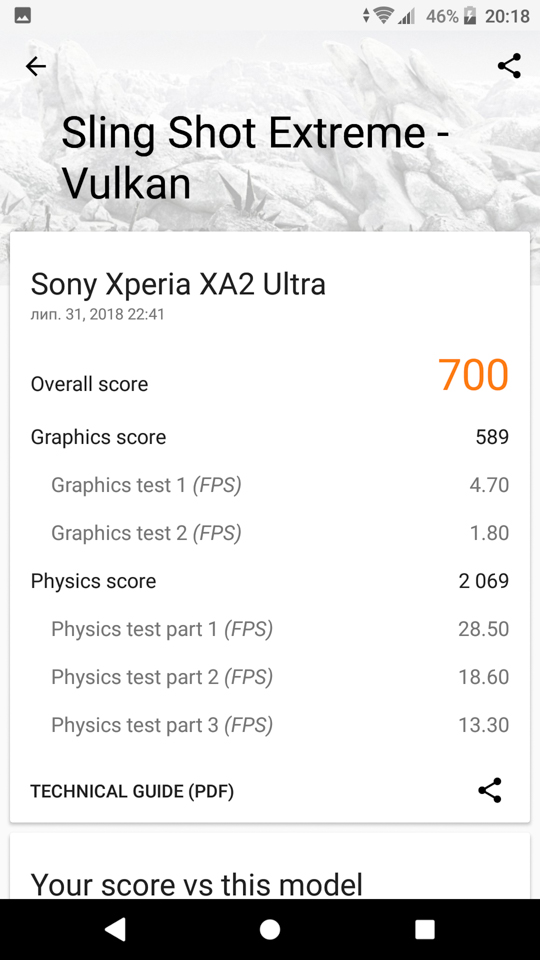Viewport: 540px width, 960px height.
Task: Tap Sony Xperia XA2 Ultra device title
Action: pos(178,284)
